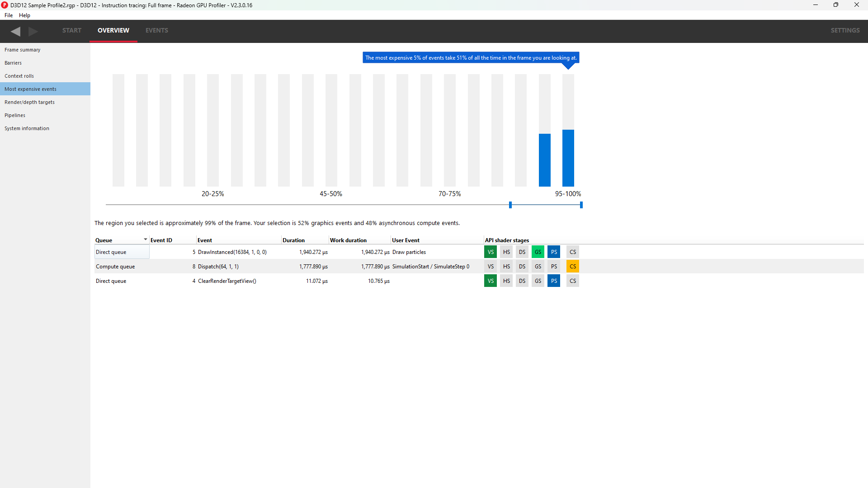Click the back navigation arrow
868x488 pixels.
pyautogui.click(x=16, y=31)
